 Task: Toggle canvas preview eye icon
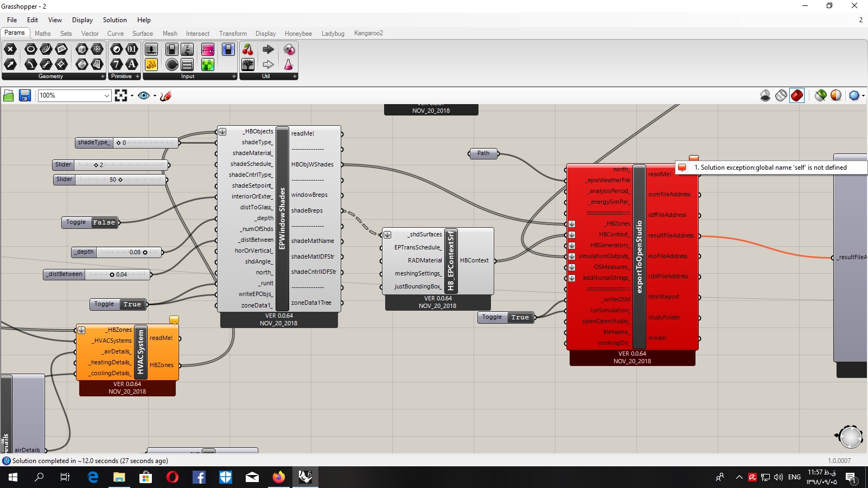(144, 96)
